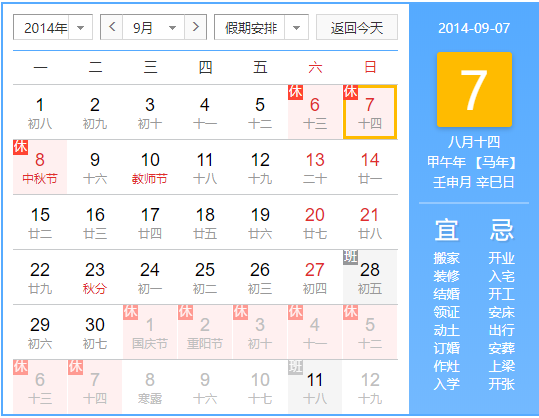This screenshot has height=418, width=539.
Task: Go to previous month with left arrow
Action: point(112,27)
